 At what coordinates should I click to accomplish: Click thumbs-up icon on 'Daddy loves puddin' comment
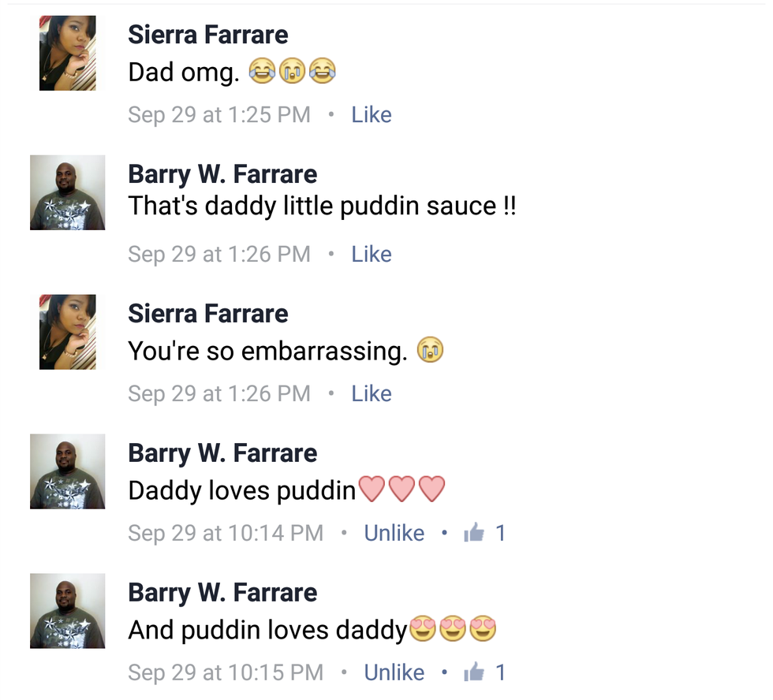[x=474, y=532]
